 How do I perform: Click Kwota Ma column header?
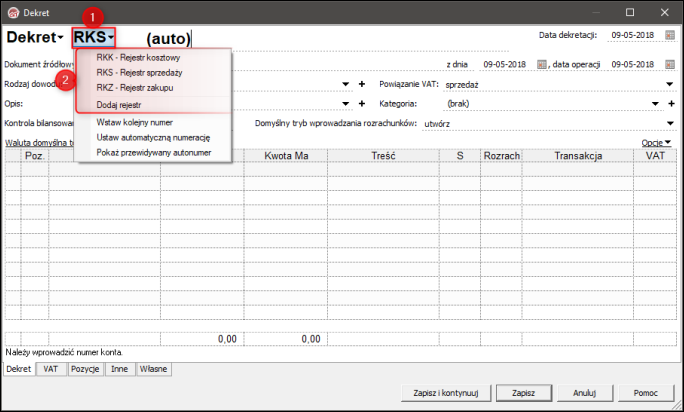coord(286,156)
